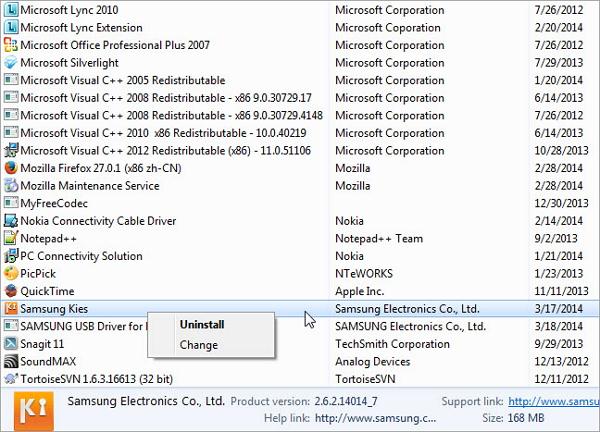Choose Change from the context menu
Image resolution: width=600 pixels, height=432 pixels.
click(x=199, y=345)
